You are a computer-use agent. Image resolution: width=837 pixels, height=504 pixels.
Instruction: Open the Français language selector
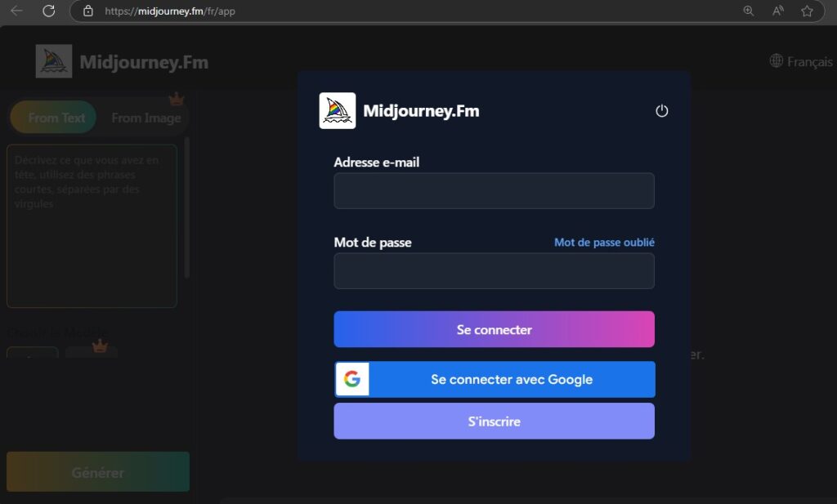(801, 61)
